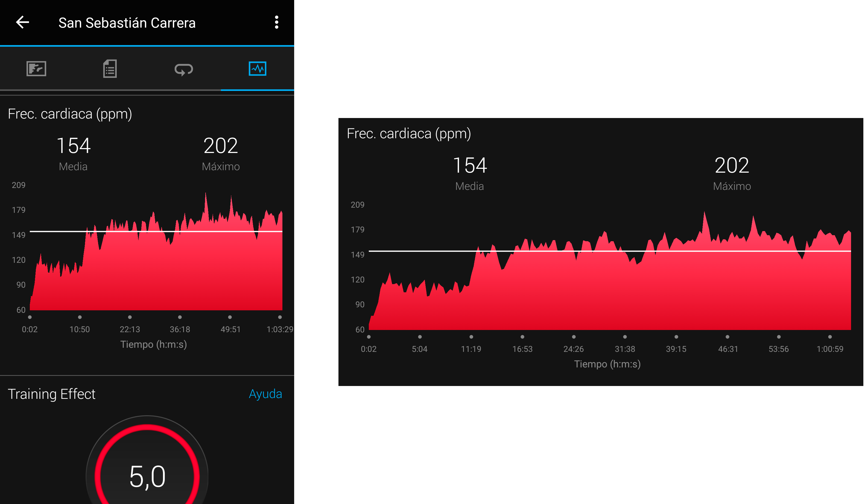Screen dimensions: 865x504
Task: Tap the back arrow
Action: click(x=22, y=23)
